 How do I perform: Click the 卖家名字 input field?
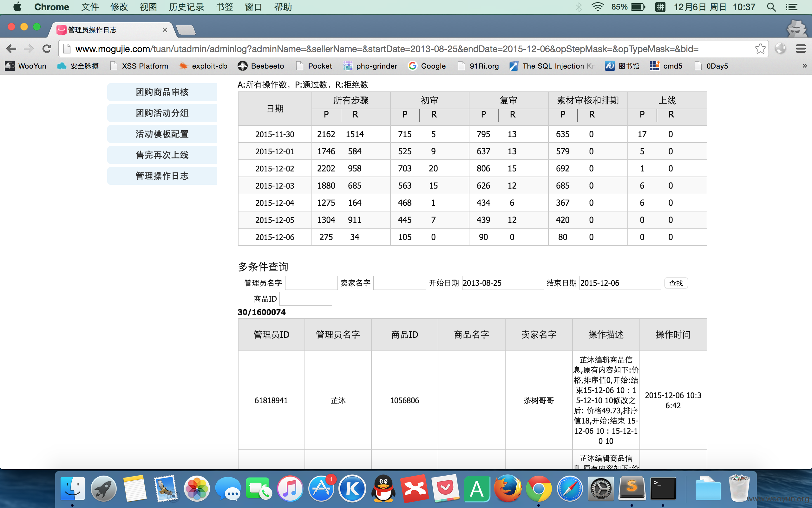[x=399, y=283]
